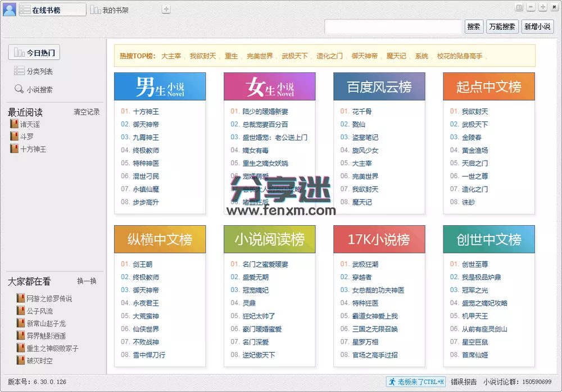The image size is (562, 392).
Task: Click the 搜索 button
Action: (x=473, y=26)
